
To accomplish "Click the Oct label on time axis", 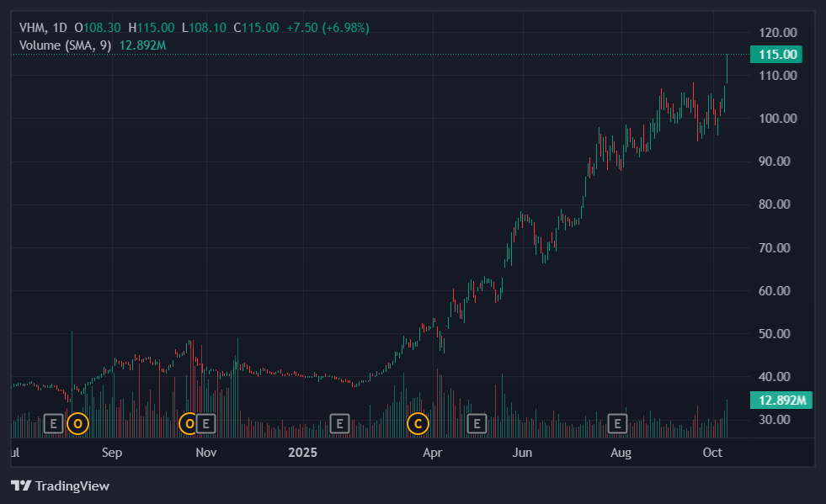I will click(712, 453).
